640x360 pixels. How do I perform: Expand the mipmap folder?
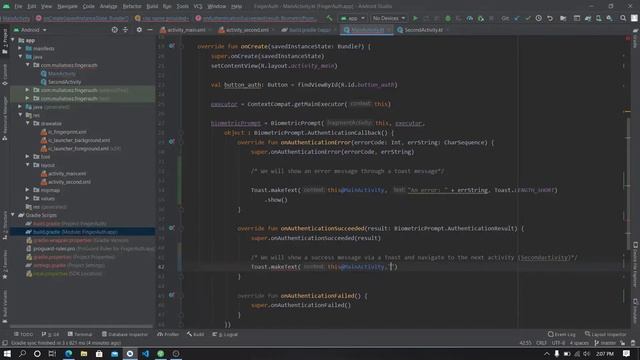point(28,190)
